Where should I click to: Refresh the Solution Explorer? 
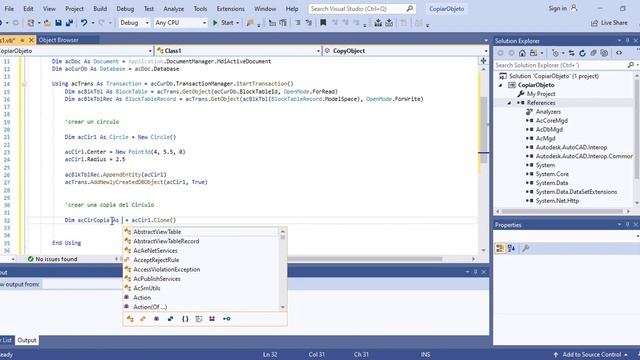pyautogui.click(x=582, y=53)
